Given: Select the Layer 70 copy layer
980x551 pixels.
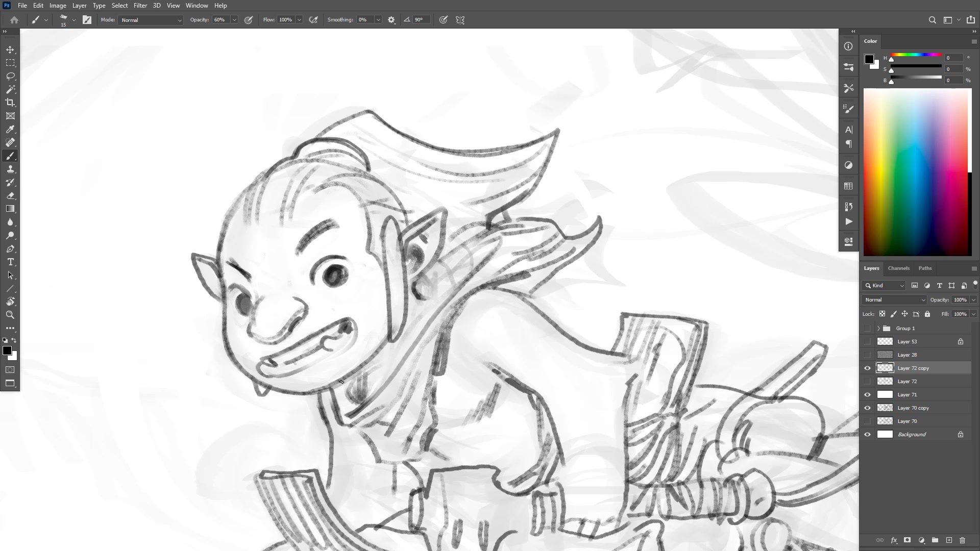Looking at the screenshot, I should 913,408.
